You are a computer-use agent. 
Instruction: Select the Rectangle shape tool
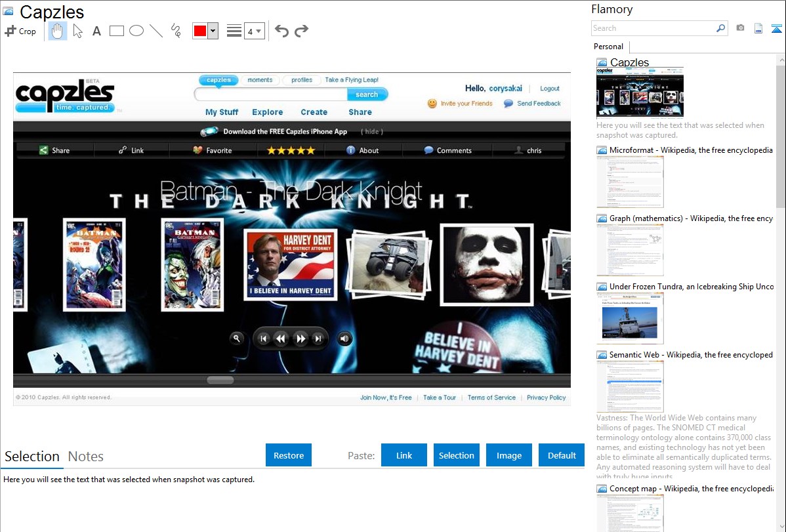pos(116,31)
